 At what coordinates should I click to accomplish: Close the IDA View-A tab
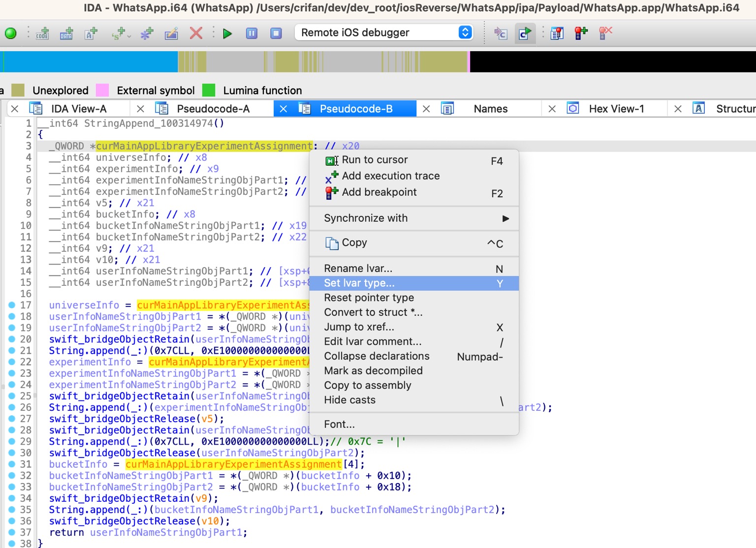pyautogui.click(x=15, y=109)
